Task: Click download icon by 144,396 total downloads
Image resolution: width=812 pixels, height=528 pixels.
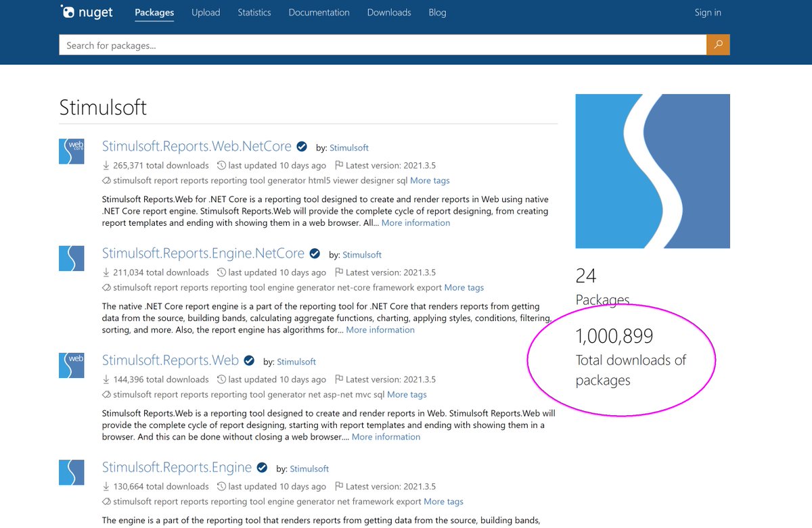Action: click(x=106, y=379)
